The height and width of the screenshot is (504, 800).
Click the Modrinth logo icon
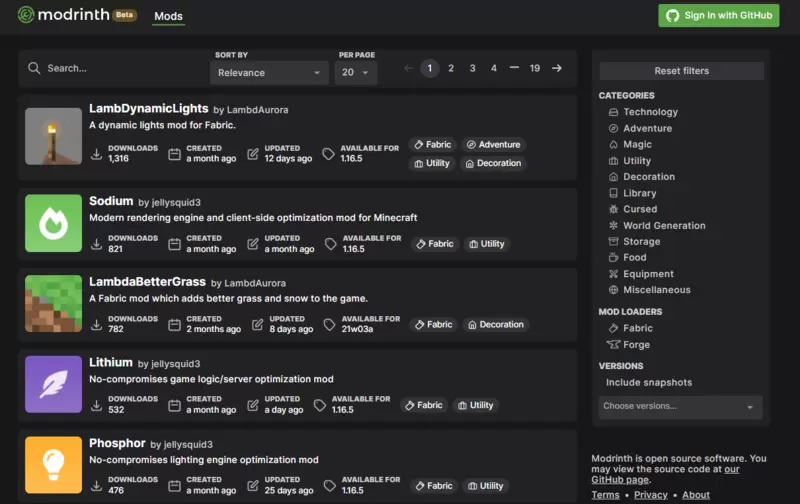[x=26, y=15]
